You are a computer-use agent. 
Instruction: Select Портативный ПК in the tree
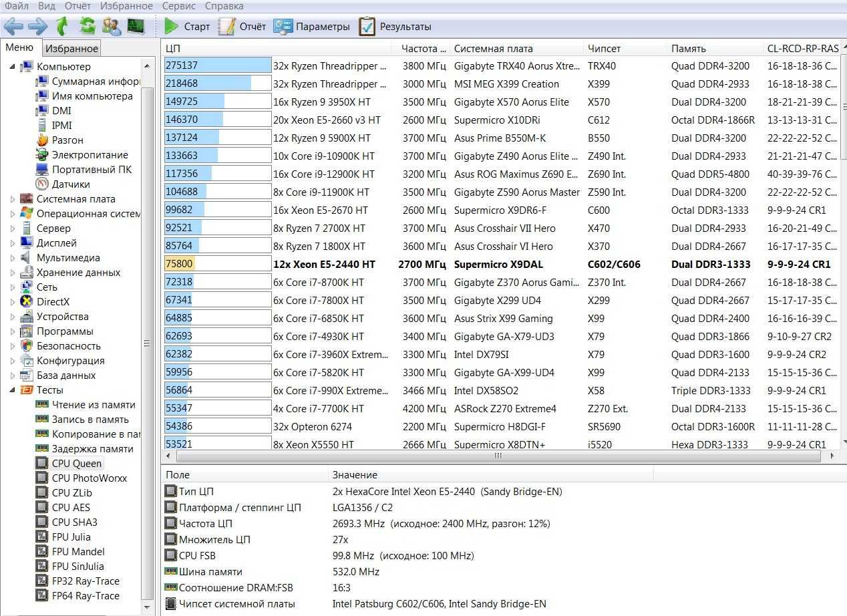(84, 170)
